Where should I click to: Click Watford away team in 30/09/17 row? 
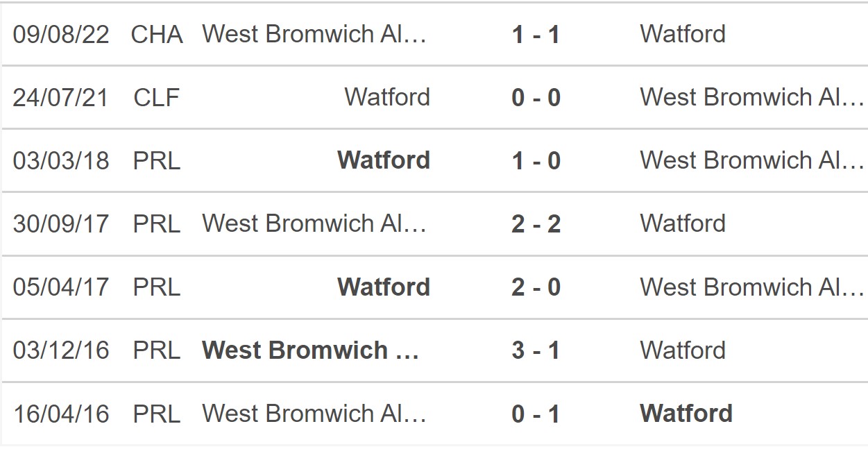pos(683,223)
